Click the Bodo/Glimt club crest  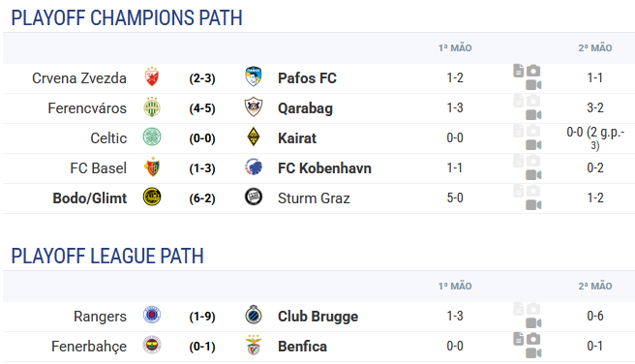[152, 197]
